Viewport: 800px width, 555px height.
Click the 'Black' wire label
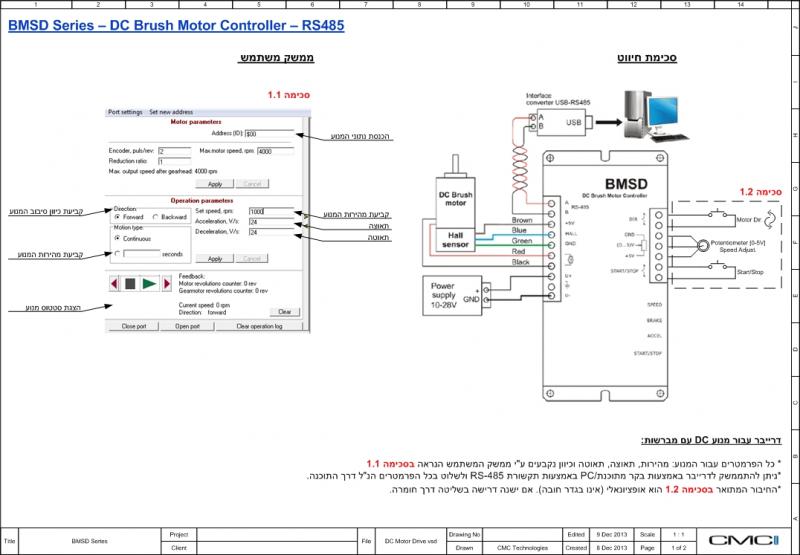tap(520, 262)
